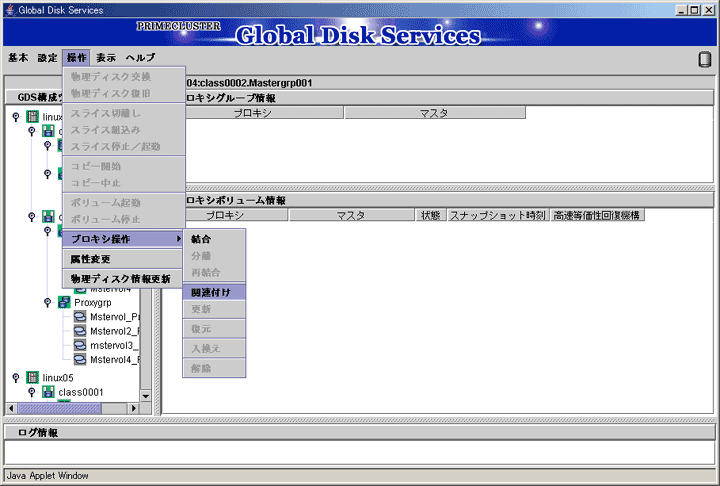
Task: Click the tree scrollbar's left arrow
Action: coord(11,408)
